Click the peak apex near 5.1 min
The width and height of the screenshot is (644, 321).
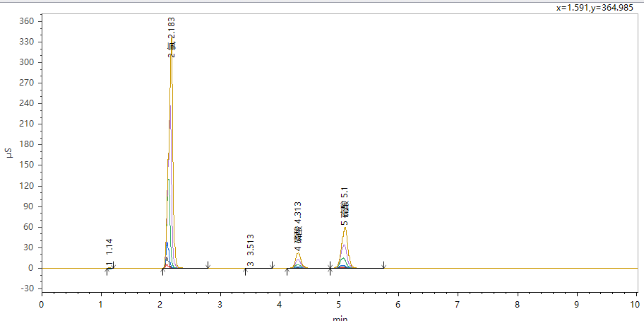345,228
